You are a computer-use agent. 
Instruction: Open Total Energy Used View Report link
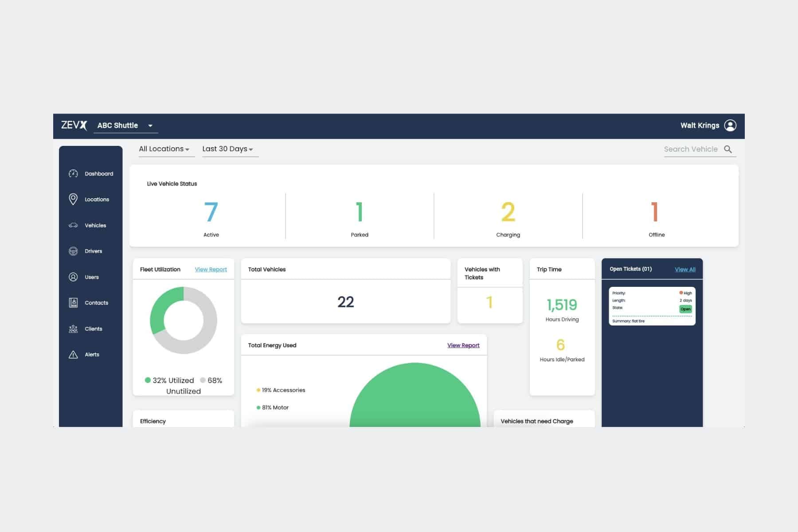pyautogui.click(x=463, y=345)
